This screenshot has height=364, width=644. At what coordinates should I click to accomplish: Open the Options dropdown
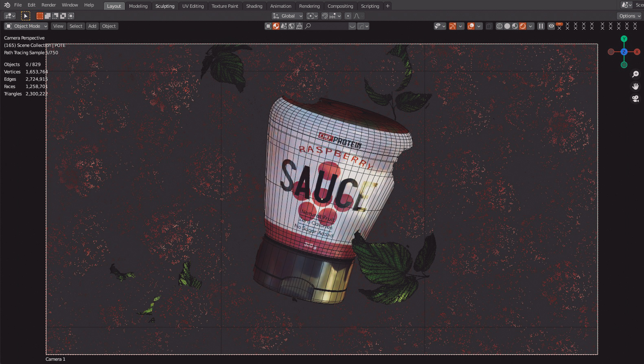[x=629, y=16]
